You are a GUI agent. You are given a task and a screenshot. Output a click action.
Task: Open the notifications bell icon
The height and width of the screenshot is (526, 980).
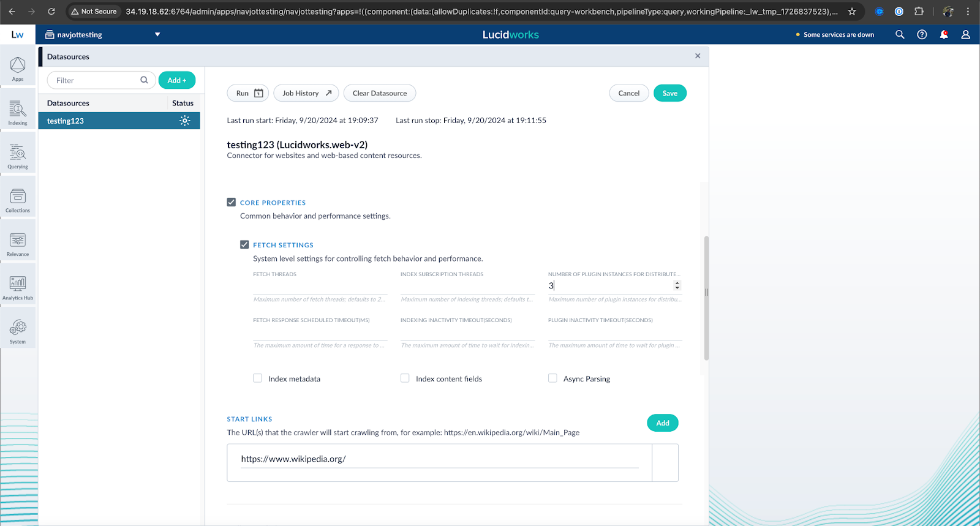pos(944,35)
